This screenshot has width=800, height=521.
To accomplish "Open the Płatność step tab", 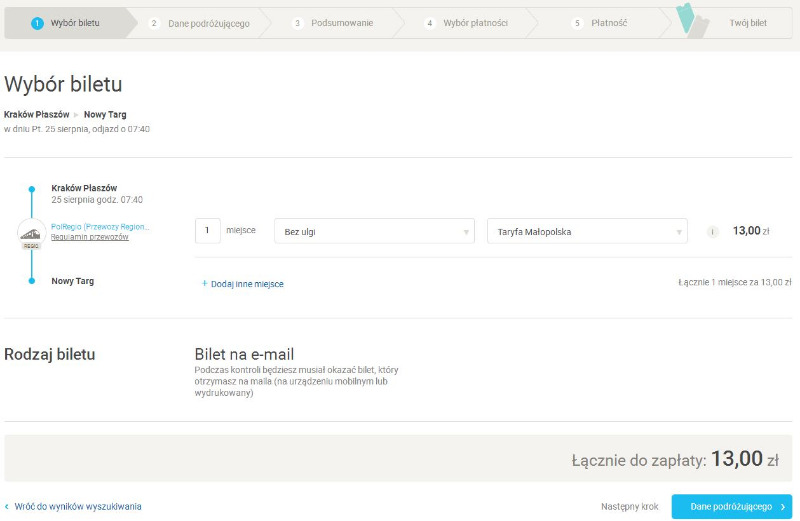I will click(x=600, y=23).
